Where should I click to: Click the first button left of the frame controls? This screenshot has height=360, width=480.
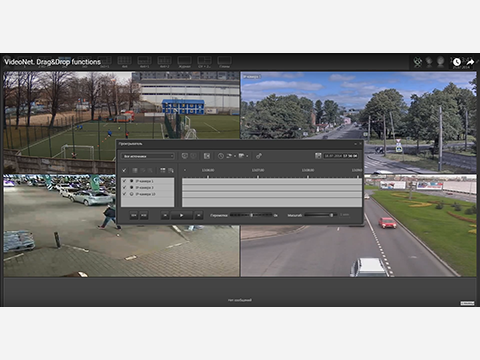click(134, 215)
